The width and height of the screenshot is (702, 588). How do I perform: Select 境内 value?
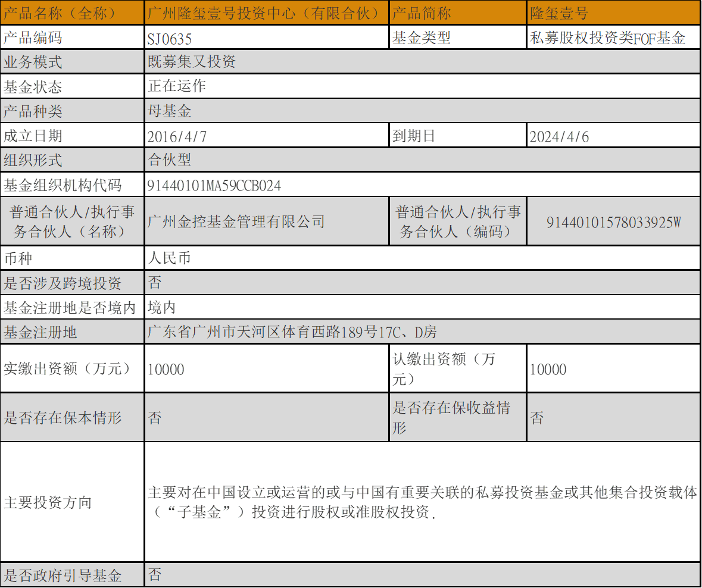point(162,307)
